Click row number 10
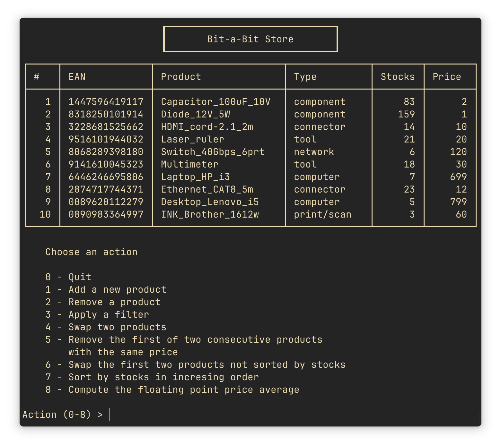Screen dimensions: 501x448 click(45, 214)
